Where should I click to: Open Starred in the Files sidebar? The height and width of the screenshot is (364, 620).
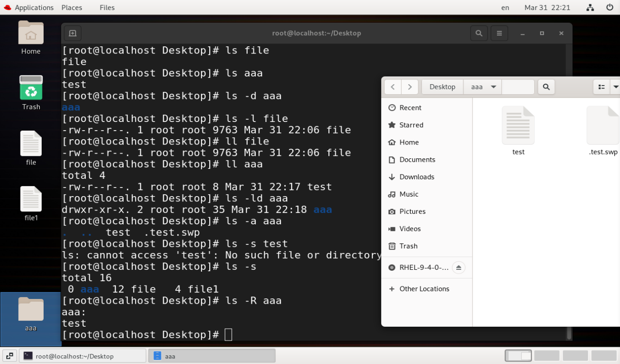[427, 125]
